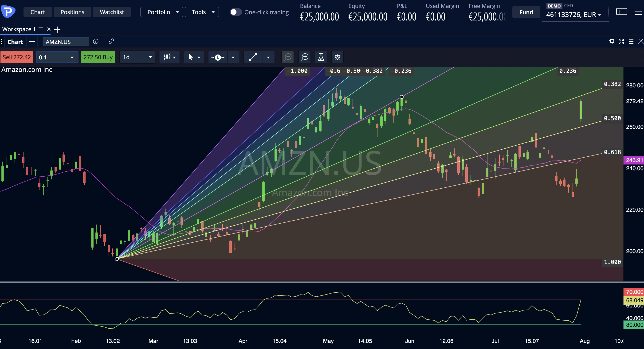The image size is (644, 349).
Task: Click the -1.000 fan level label
Action: coord(297,71)
